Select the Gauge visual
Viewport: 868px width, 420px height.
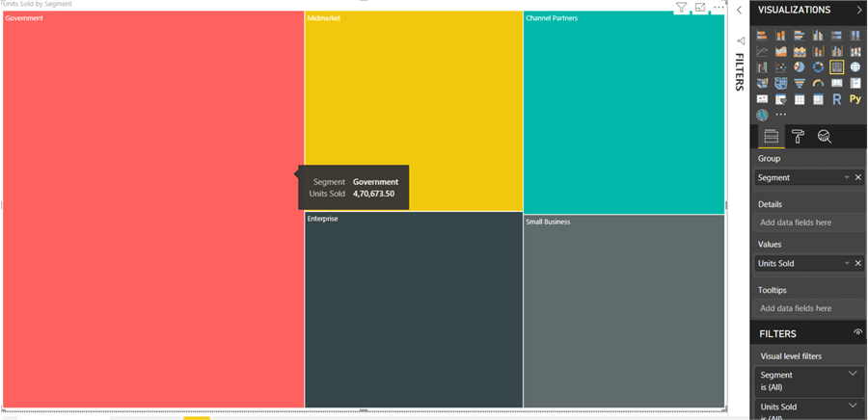[x=818, y=84]
